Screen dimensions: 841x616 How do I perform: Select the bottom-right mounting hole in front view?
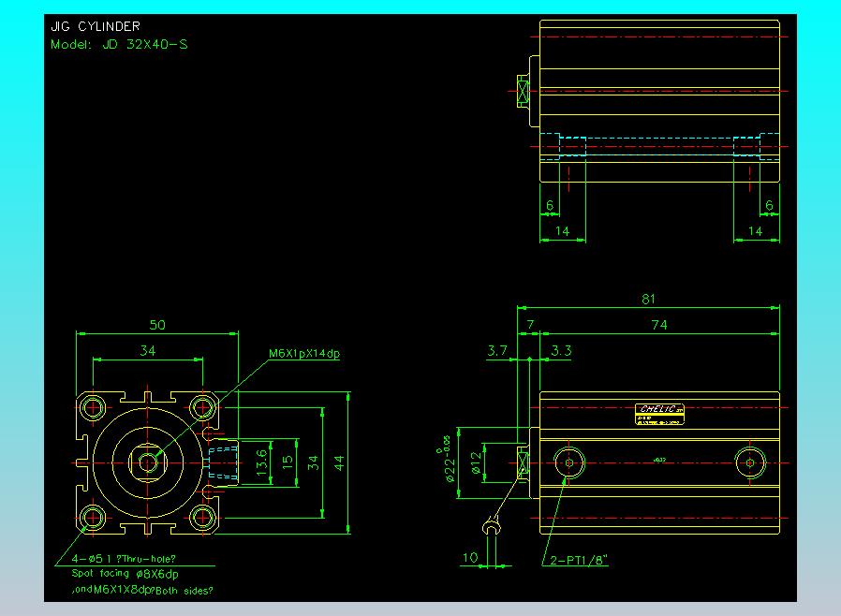(202, 517)
